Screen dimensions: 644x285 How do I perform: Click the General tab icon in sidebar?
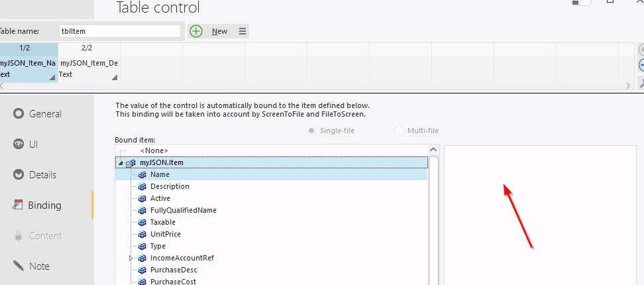click(x=19, y=113)
